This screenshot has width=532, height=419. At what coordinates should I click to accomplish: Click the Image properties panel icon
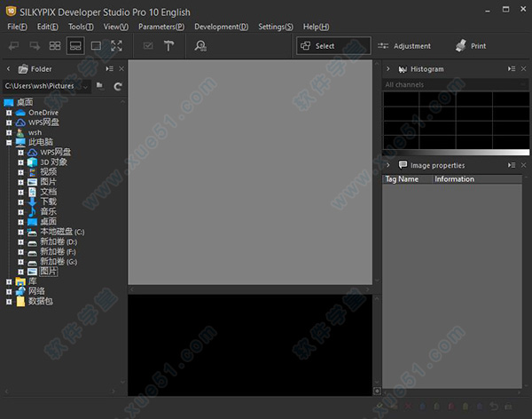tap(403, 165)
